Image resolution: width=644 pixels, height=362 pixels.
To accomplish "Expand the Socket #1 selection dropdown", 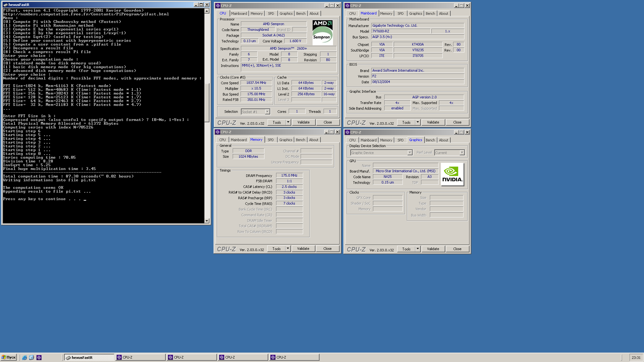I will pyautogui.click(x=267, y=112).
